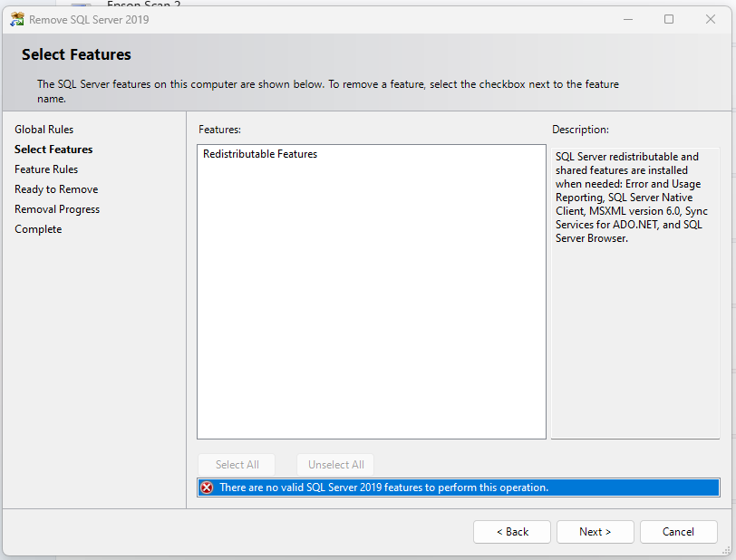Viewport: 736px width, 560px height.
Task: Maximize the Remove SQL Server 2019 window
Action: (x=669, y=19)
